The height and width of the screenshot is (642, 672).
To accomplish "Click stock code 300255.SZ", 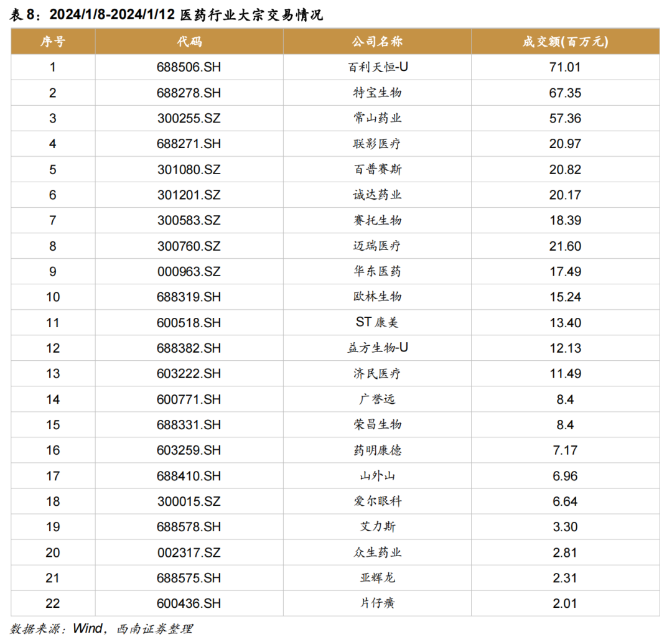I will point(189,118).
